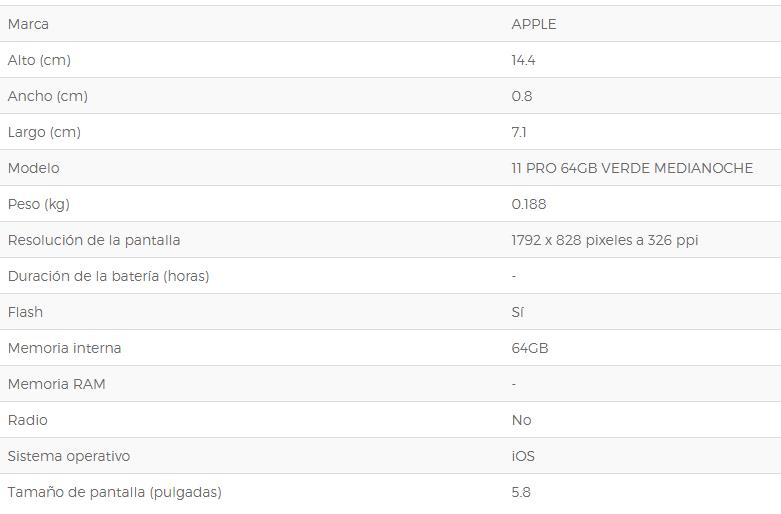Click the 7.1 length value
The width and height of the screenshot is (781, 514).
point(519,132)
